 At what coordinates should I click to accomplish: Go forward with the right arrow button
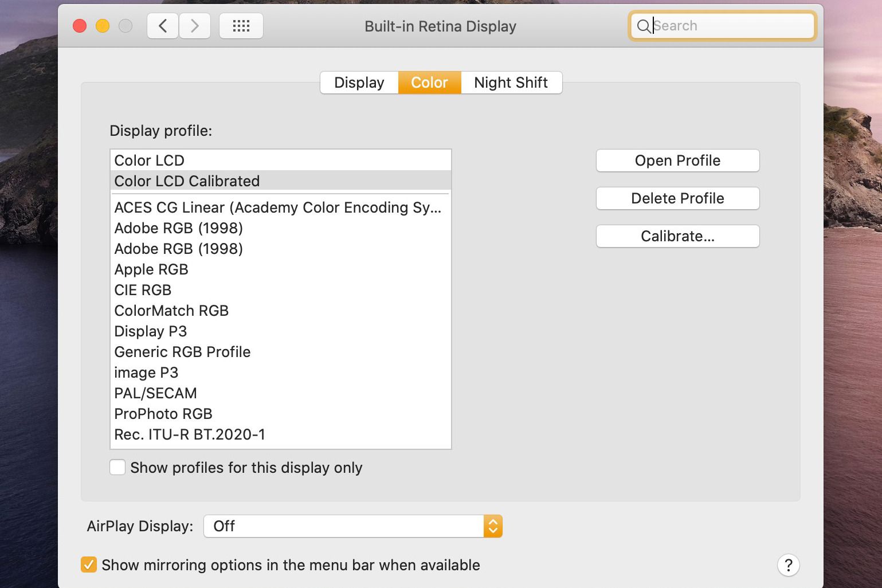coord(195,26)
